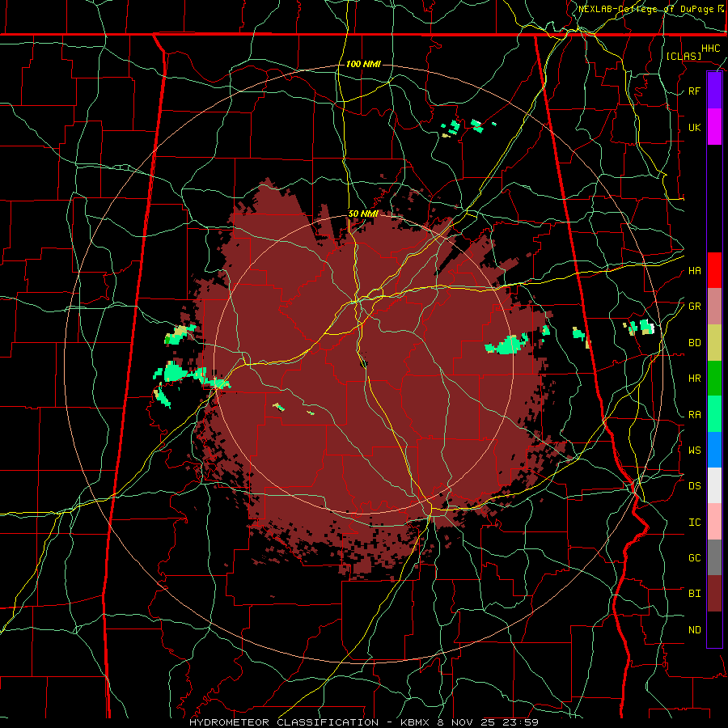Click the brown BI legend swatch
Screen dimensions: 728x728
pos(714,594)
